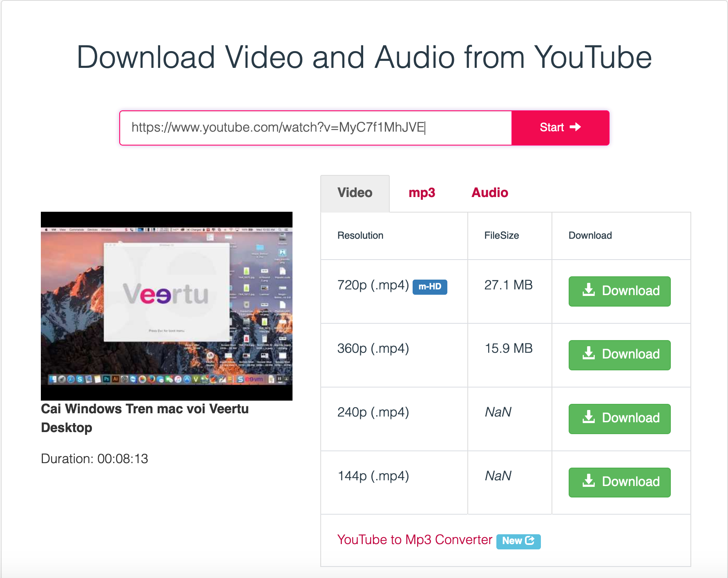The height and width of the screenshot is (578, 728).
Task: Select the Resolution column header
Action: pos(360,235)
